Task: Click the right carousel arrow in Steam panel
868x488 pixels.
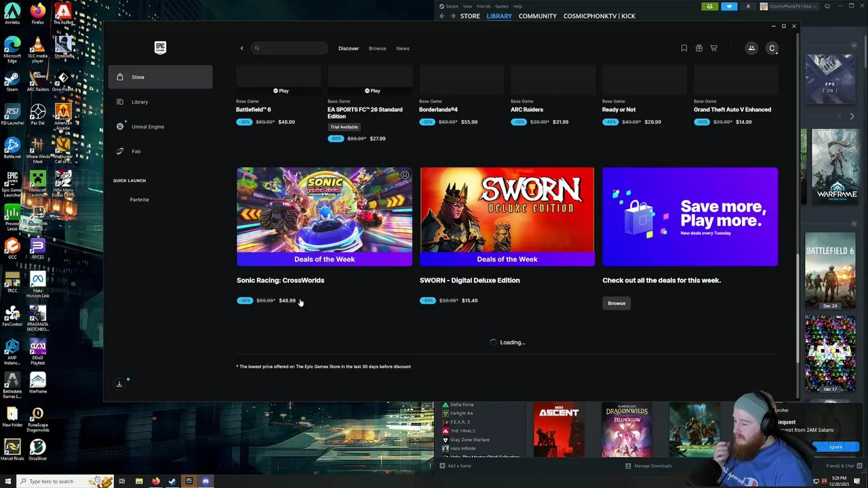Action: tap(852, 117)
